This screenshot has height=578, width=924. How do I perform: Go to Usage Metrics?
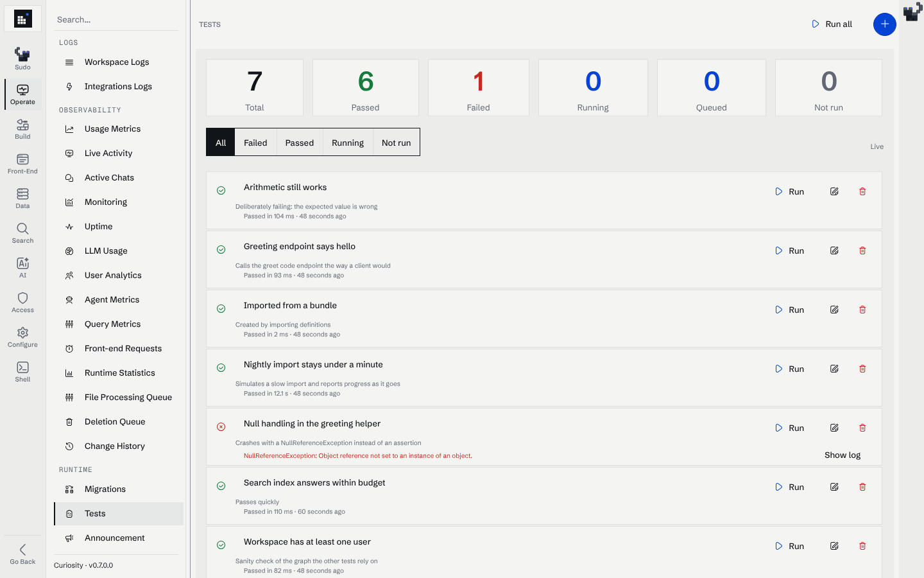119,129
